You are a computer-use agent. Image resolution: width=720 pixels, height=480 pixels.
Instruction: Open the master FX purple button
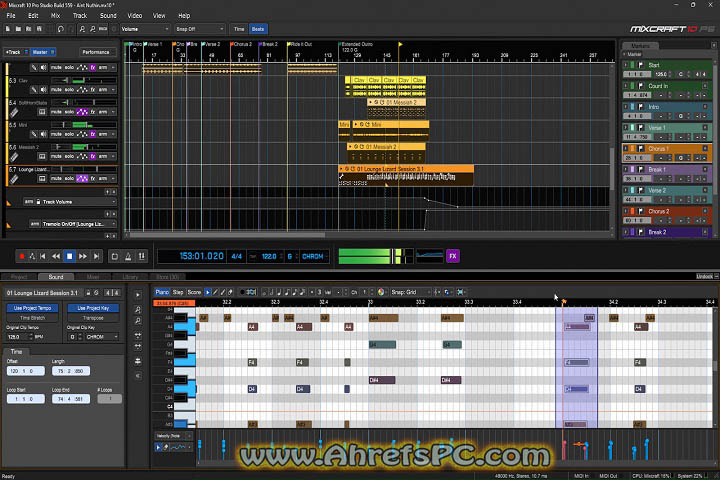[453, 256]
